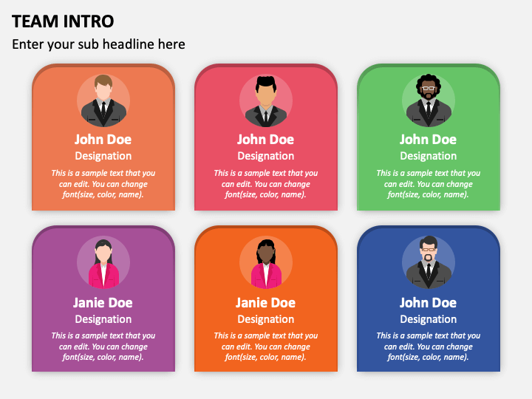Click the sample text paragraph in the salmon-orange card
This screenshot has height=399, width=532.
pos(103,183)
